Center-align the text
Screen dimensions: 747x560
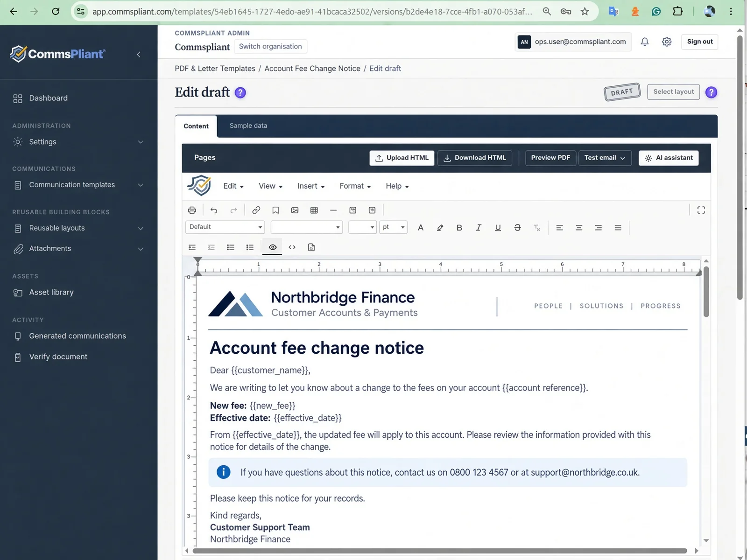(579, 228)
